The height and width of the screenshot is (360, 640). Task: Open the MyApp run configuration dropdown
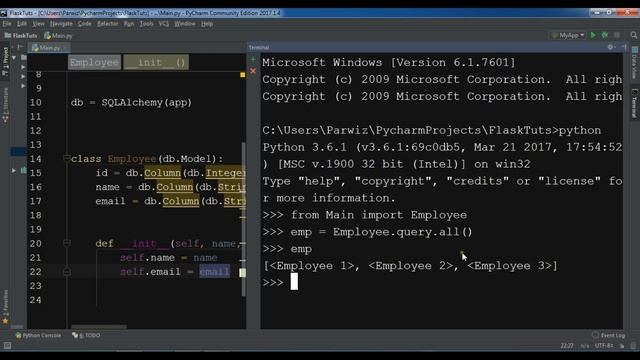click(568, 36)
